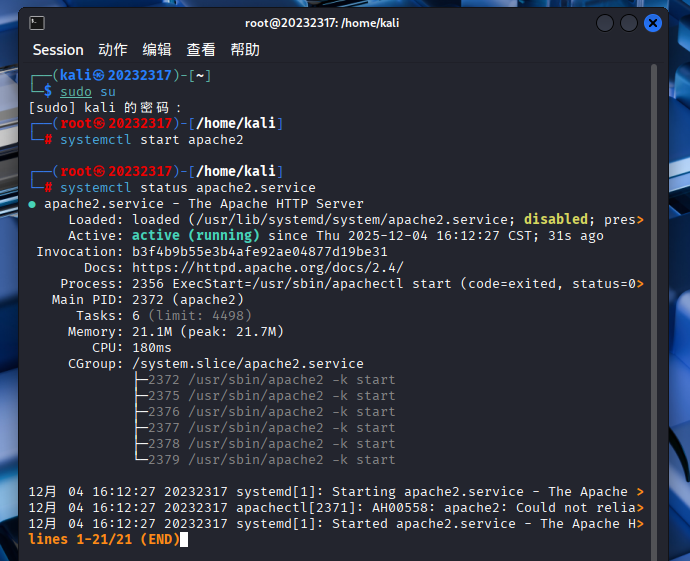This screenshot has height=561, width=690.
Task: Click the terminal icon in the title bar
Action: tap(37, 23)
